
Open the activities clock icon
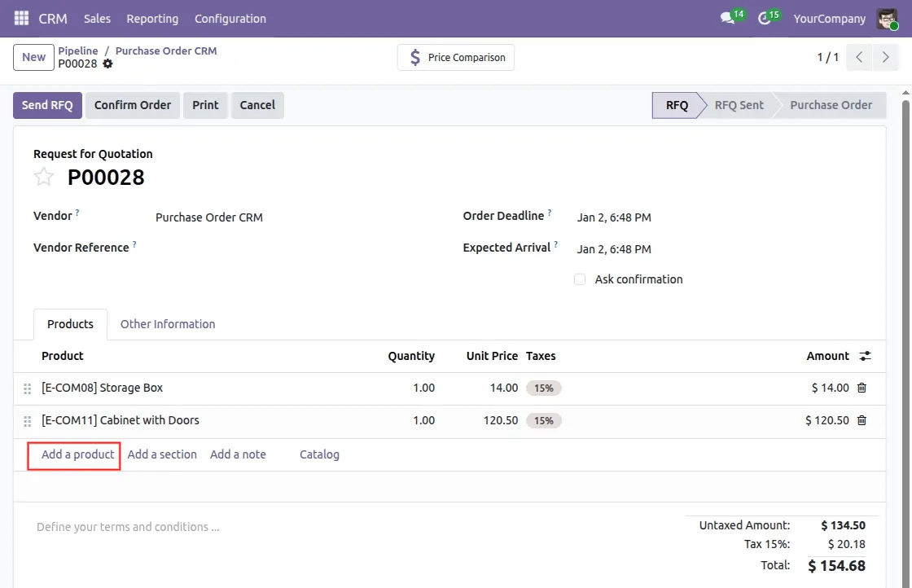point(764,18)
